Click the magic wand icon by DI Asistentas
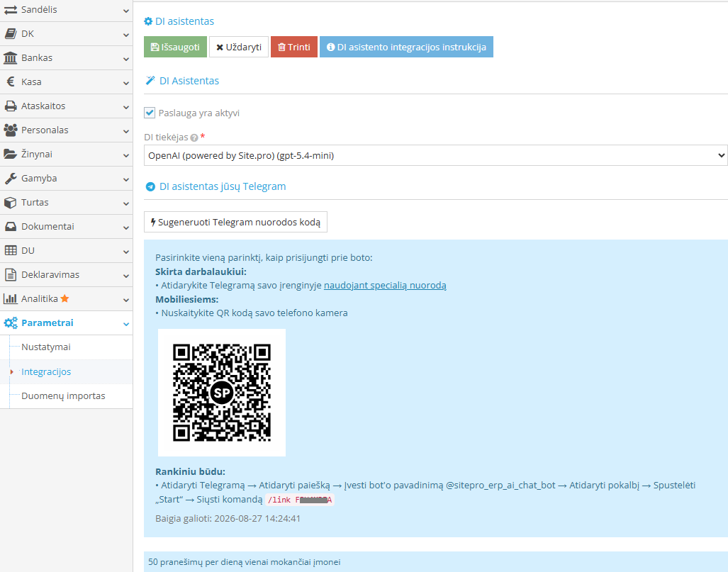Screen dimensions: 728x572 click(150, 81)
